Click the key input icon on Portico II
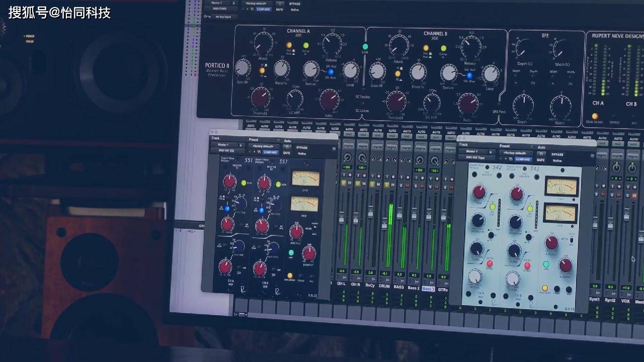The height and width of the screenshot is (362, 644). (x=207, y=17)
